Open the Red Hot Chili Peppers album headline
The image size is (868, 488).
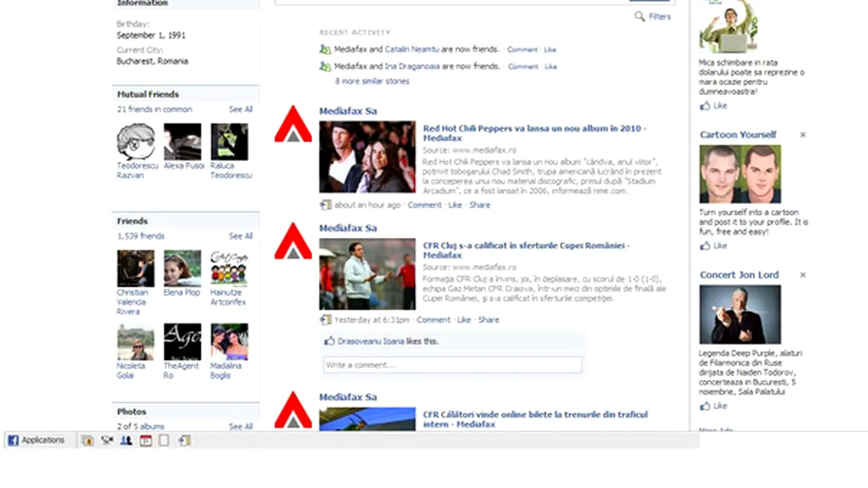[534, 133]
